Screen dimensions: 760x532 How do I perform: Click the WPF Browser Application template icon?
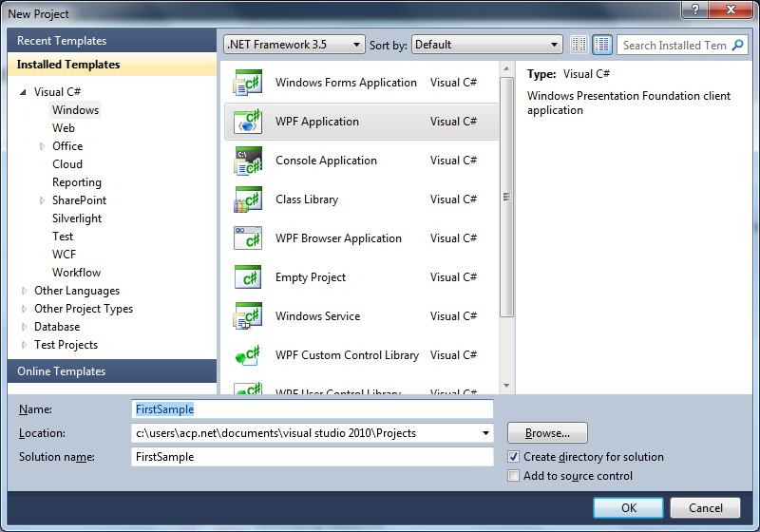click(x=248, y=238)
